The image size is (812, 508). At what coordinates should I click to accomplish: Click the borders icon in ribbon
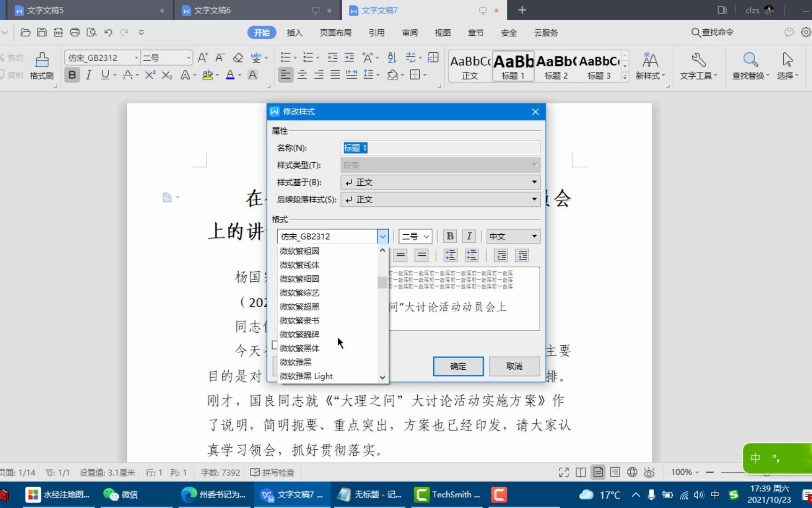[x=414, y=75]
